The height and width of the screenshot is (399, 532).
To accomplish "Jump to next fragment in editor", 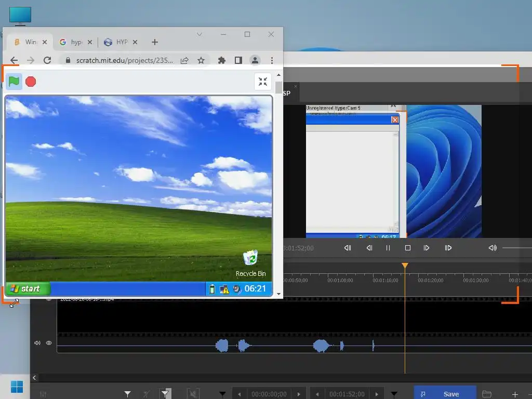I will 448,248.
